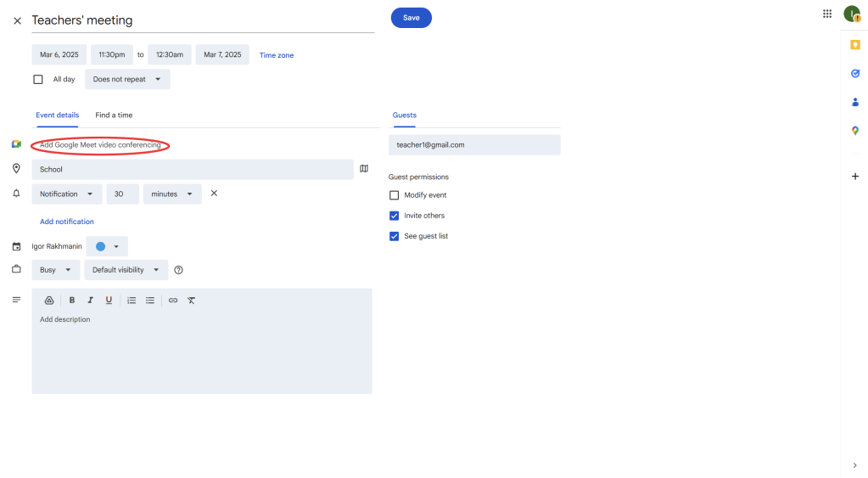Open the Does not repeat dropdown
The width and height of the screenshot is (868, 478).
point(127,80)
